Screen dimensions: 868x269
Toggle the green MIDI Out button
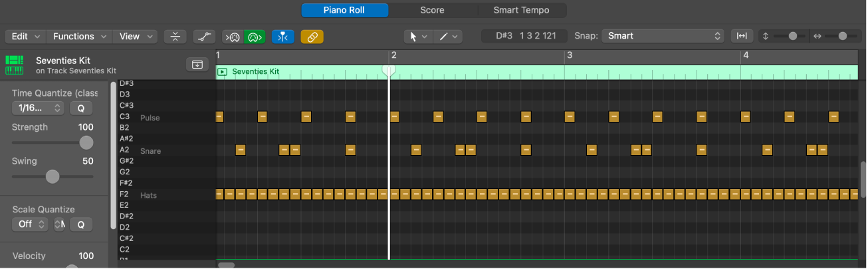click(254, 37)
